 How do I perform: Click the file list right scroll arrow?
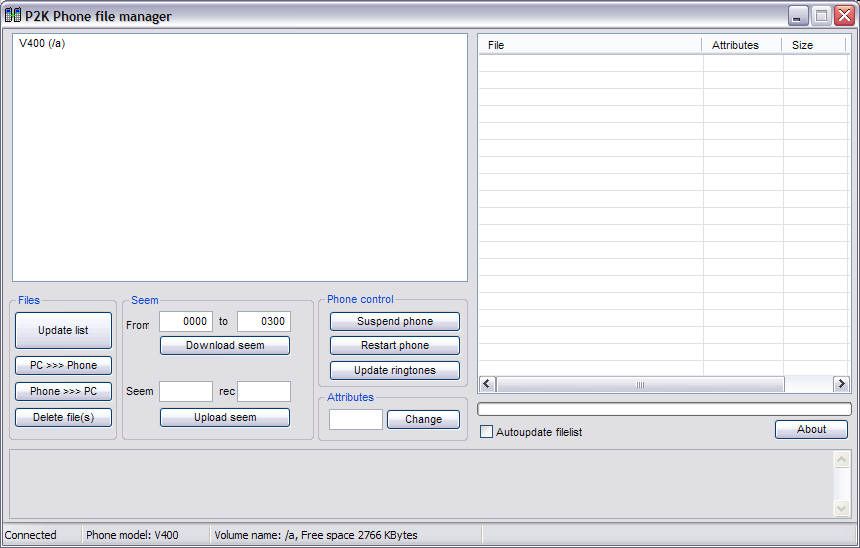[841, 384]
